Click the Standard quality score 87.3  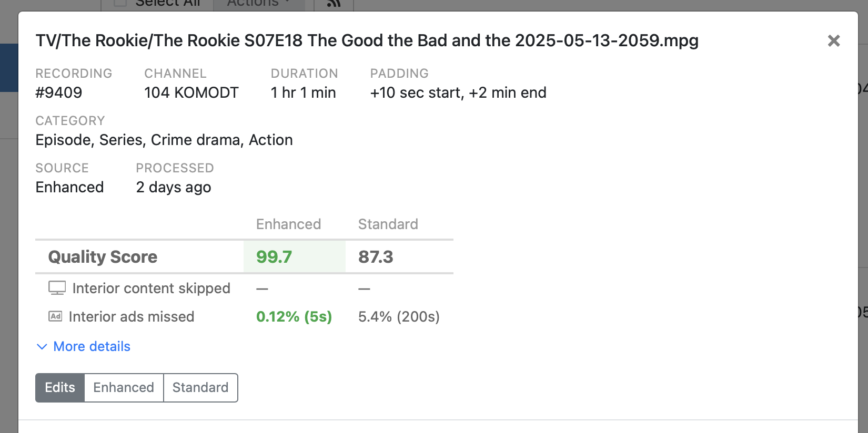click(376, 257)
